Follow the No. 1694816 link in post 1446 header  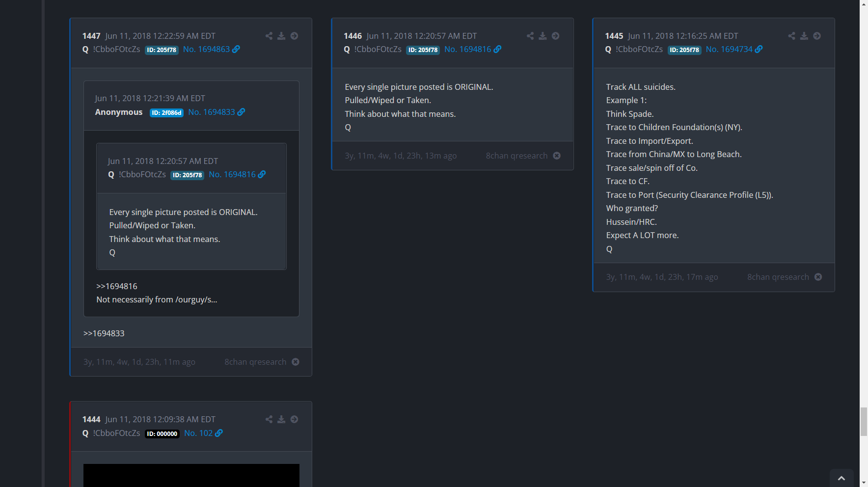point(467,49)
